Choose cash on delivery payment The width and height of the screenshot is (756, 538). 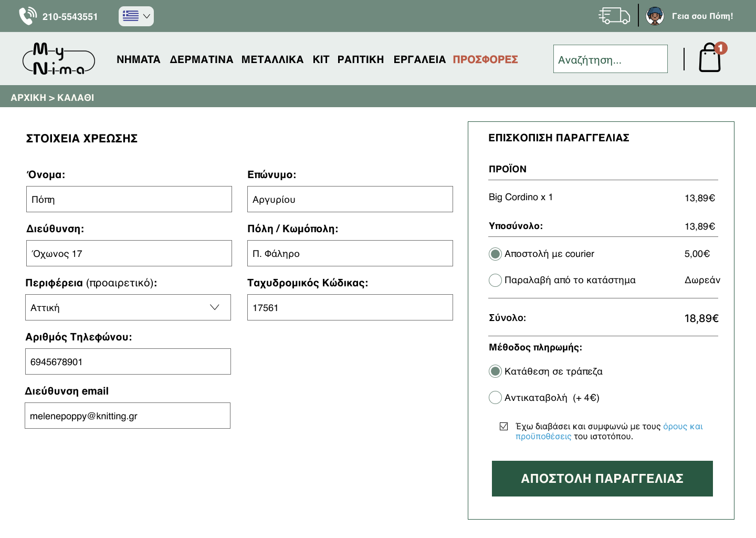click(x=495, y=398)
